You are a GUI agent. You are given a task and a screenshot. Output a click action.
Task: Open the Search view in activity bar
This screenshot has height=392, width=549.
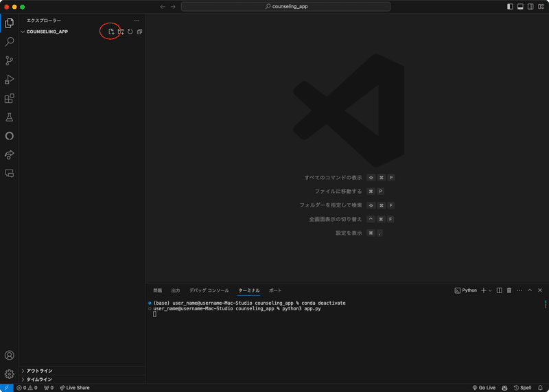10,42
